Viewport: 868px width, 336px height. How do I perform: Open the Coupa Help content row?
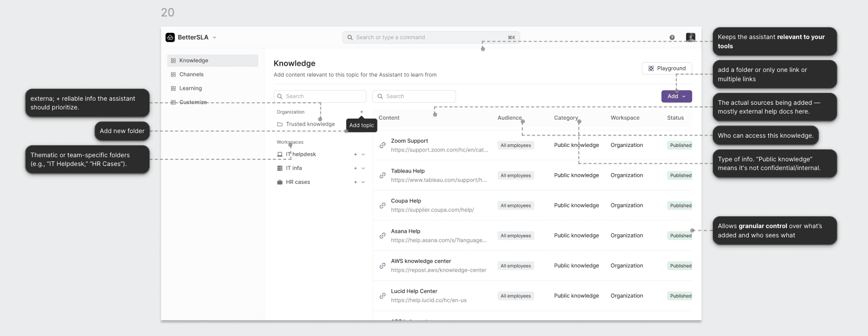(533, 206)
